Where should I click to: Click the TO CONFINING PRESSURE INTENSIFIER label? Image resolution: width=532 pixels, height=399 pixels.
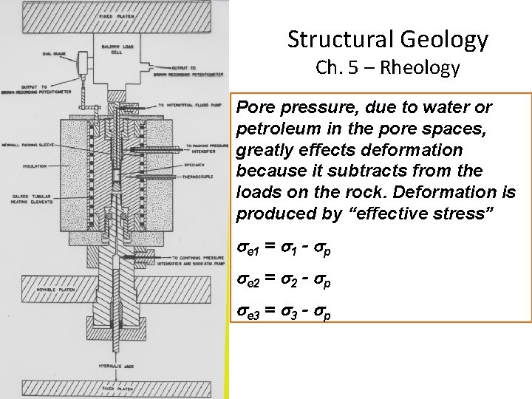190,261
